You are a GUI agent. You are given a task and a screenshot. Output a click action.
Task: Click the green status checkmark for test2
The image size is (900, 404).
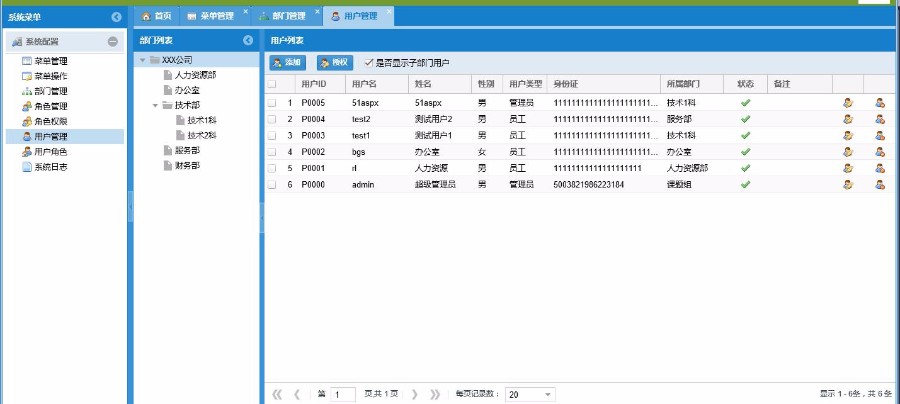pos(745,118)
